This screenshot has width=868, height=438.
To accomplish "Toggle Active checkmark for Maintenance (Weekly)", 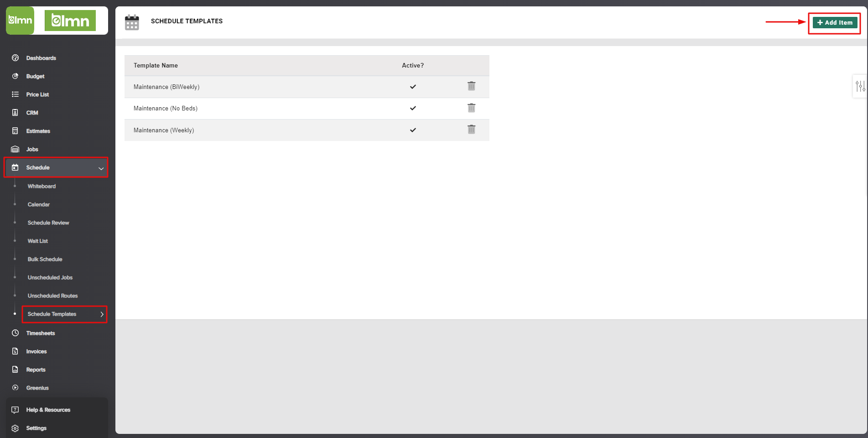I will click(413, 130).
